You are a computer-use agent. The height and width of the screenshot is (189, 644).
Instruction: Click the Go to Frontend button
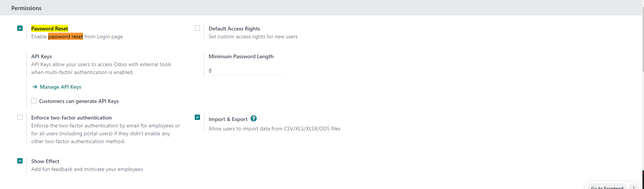[607, 187]
